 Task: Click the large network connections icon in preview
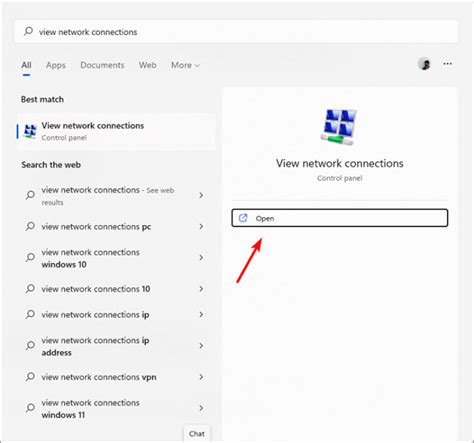coord(339,127)
